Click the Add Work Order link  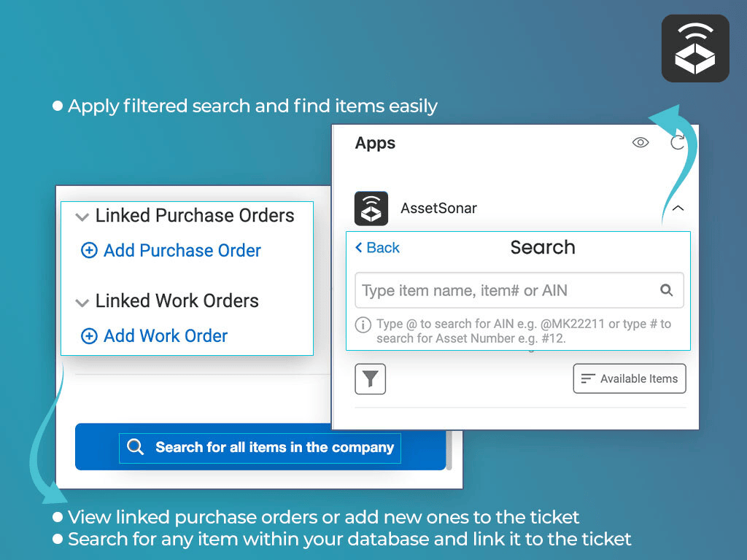pyautogui.click(x=166, y=336)
